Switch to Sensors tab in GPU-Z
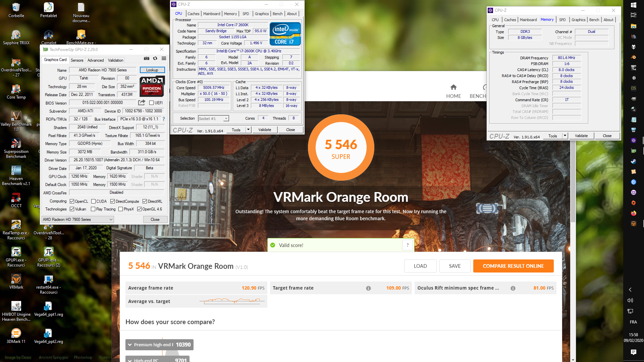Image resolution: width=644 pixels, height=362 pixels. (x=77, y=60)
